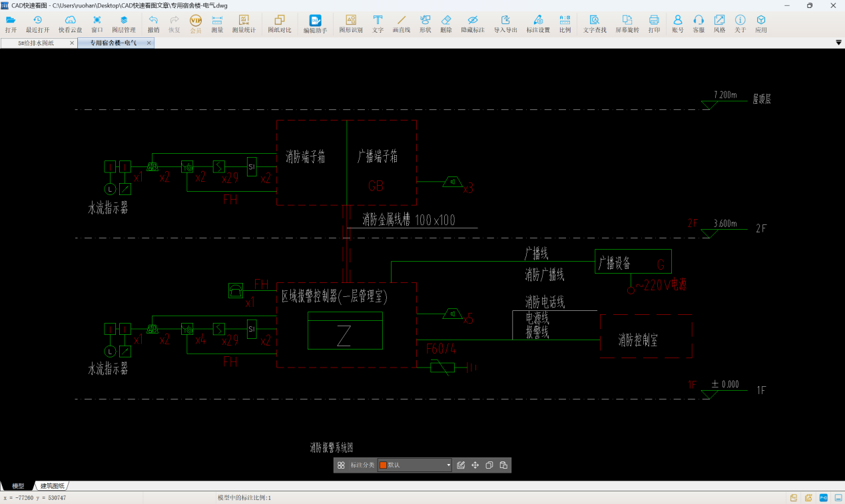Image resolution: width=845 pixels, height=504 pixels.
Task: Select the 画直线 draw line tool
Action: click(401, 24)
